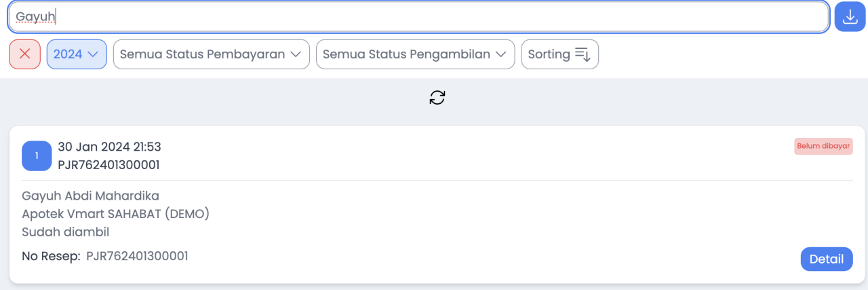This screenshot has height=290, width=868.
Task: Click Apotek Vmart SAHABAT (DEMO) text
Action: tap(115, 214)
